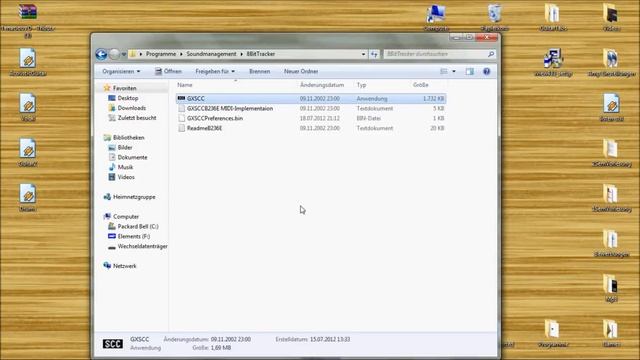Click Öffnen in the toolbar
This screenshot has height=360, width=640.
(x=168, y=71)
